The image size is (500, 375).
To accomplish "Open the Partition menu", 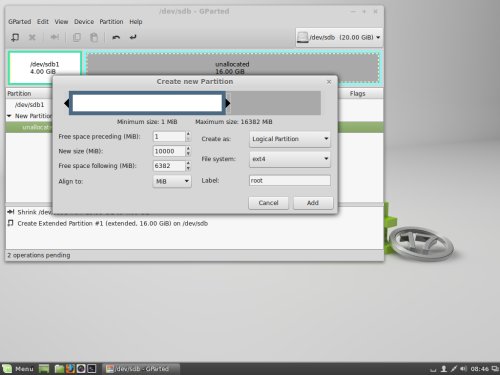I will tap(111, 22).
